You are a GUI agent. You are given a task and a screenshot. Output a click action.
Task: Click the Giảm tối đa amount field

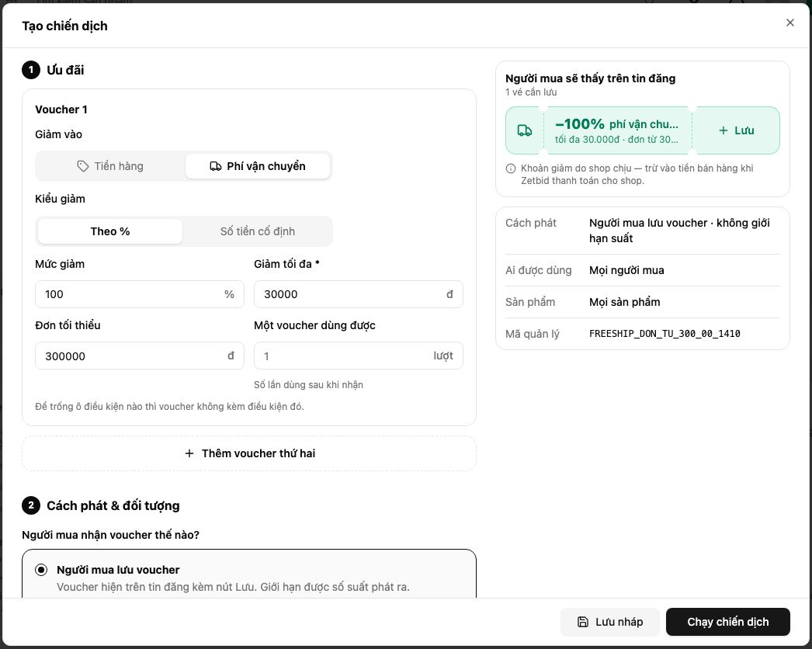[359, 294]
